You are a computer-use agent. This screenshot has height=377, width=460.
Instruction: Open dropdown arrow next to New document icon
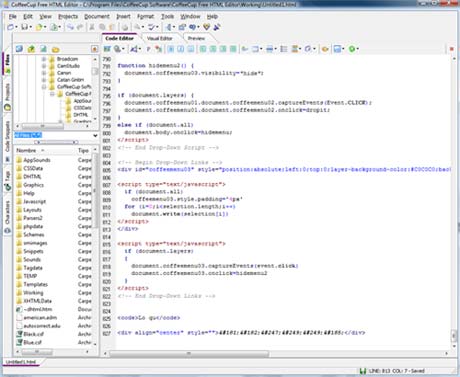[16, 27]
